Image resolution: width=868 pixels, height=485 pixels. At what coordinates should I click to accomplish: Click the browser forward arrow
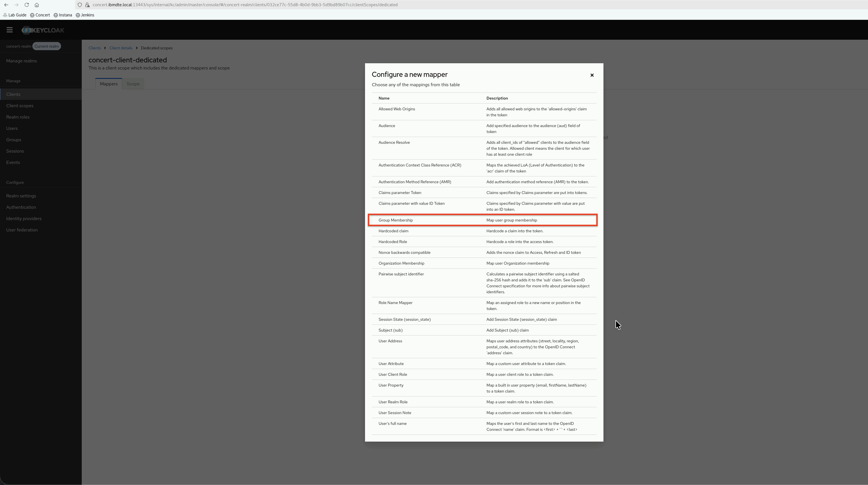16,5
